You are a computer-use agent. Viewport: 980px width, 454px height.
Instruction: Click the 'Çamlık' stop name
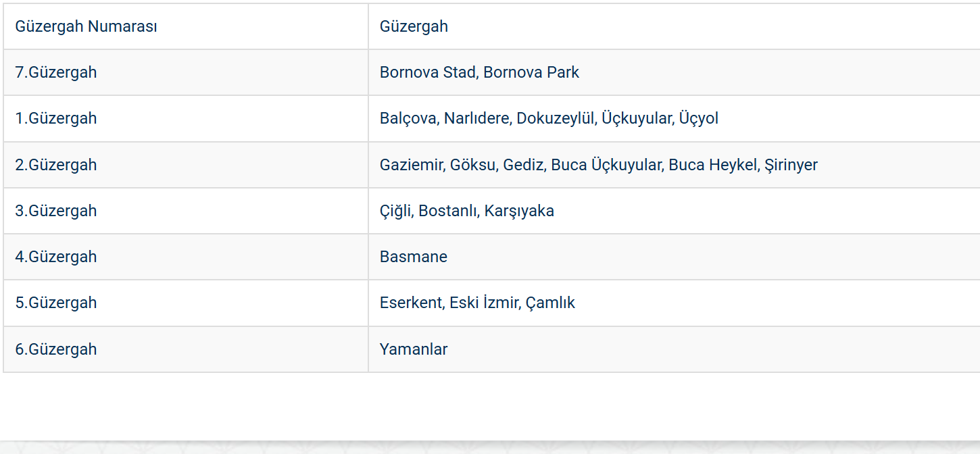(x=550, y=303)
